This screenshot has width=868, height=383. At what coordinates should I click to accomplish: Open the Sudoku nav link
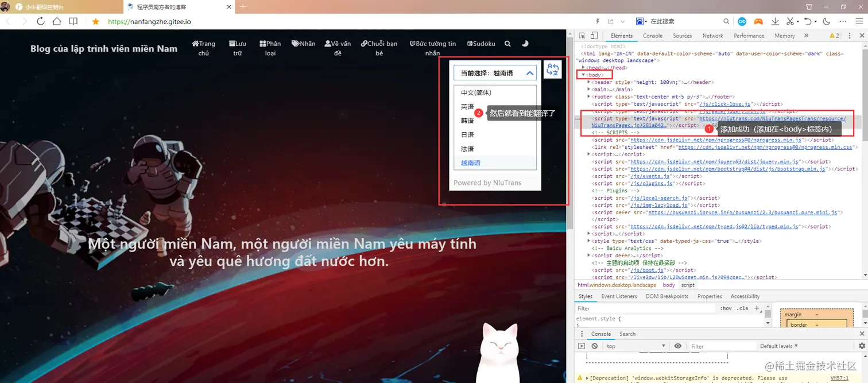point(482,44)
